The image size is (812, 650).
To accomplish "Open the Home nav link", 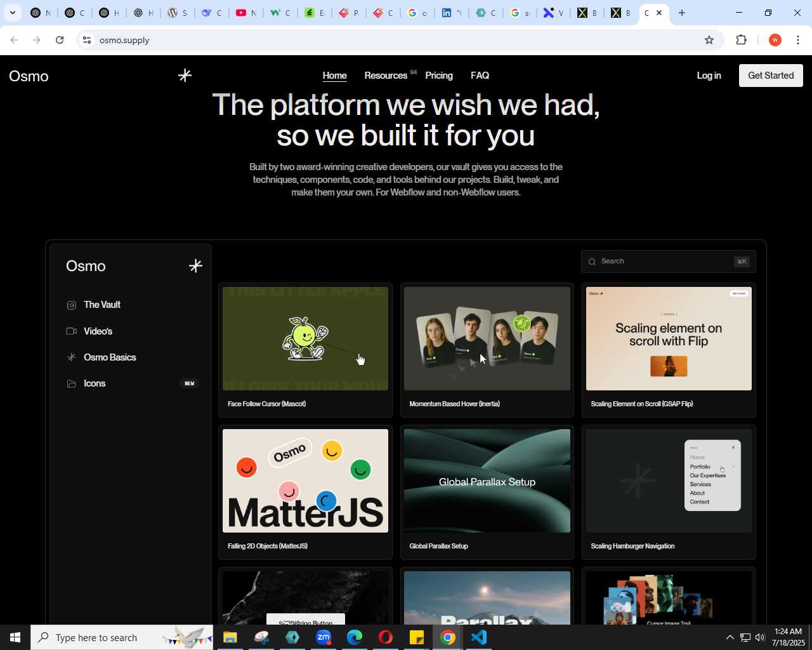I will pyautogui.click(x=334, y=76).
